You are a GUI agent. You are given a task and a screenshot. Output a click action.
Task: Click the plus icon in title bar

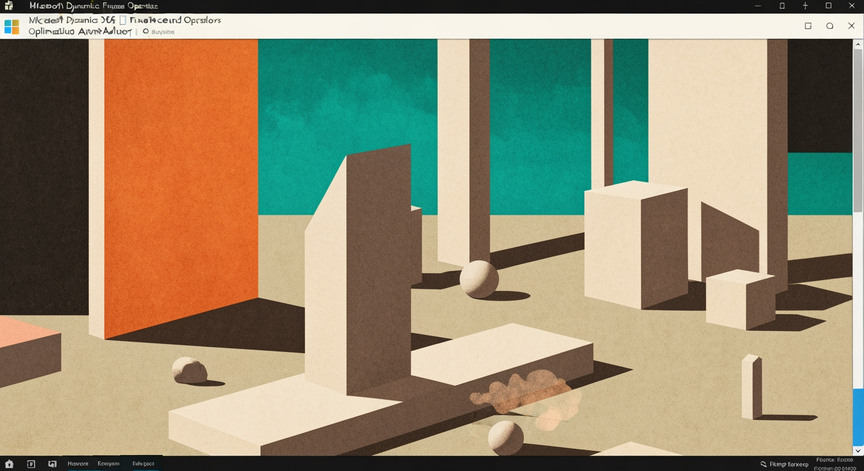point(805,6)
